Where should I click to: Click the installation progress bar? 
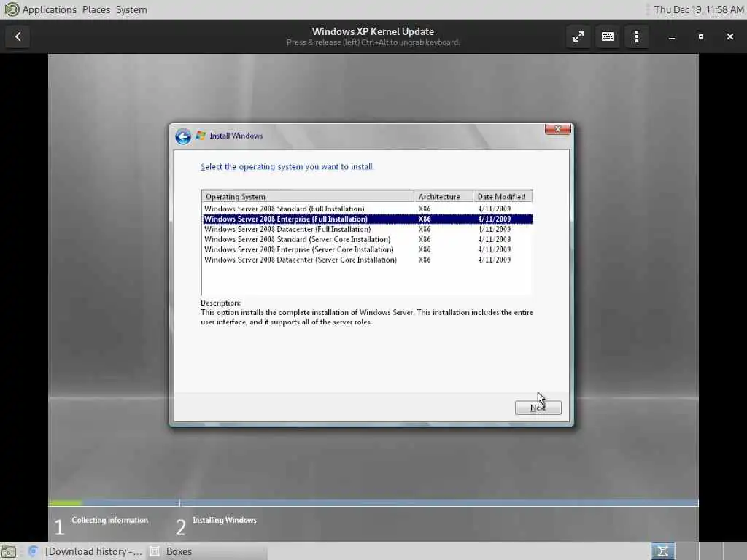373,503
